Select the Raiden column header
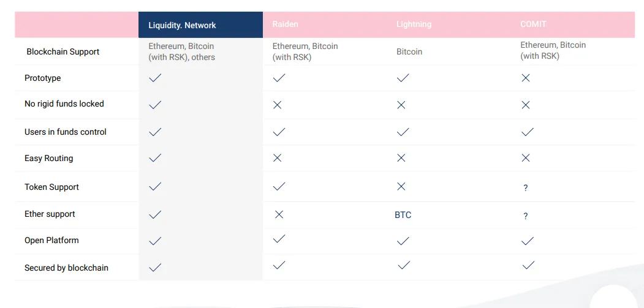This screenshot has width=644, height=308. tap(285, 24)
